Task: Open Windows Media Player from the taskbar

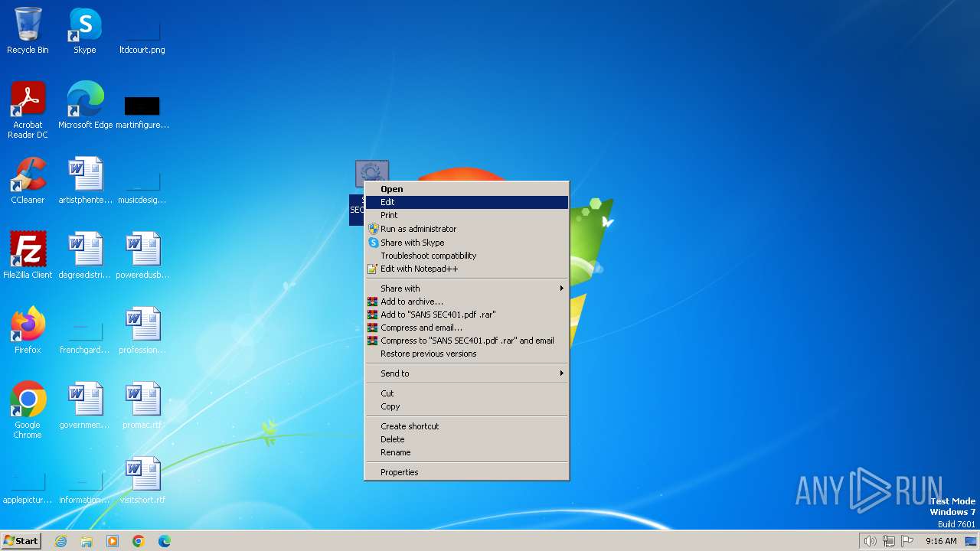Action: [113, 541]
